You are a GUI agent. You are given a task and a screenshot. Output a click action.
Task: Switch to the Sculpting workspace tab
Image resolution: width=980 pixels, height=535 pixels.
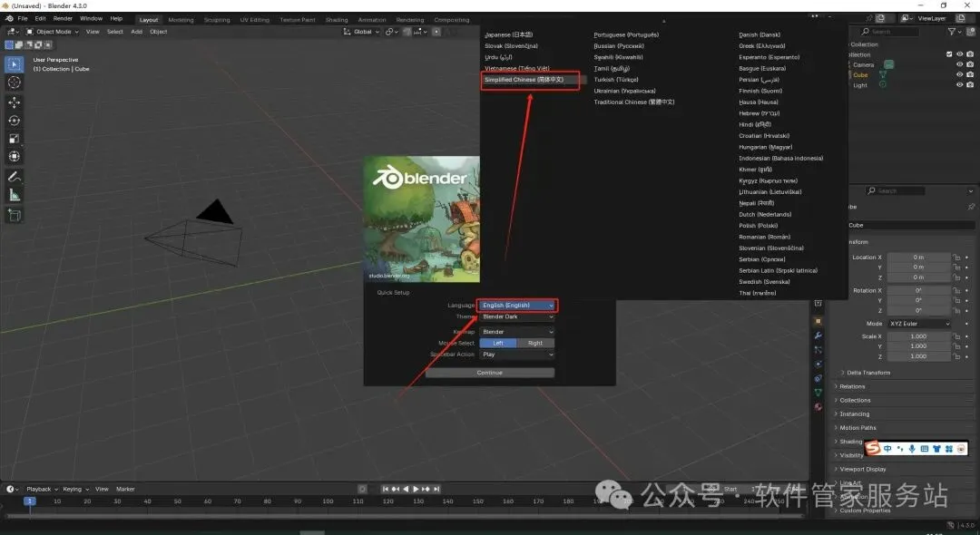(x=217, y=20)
